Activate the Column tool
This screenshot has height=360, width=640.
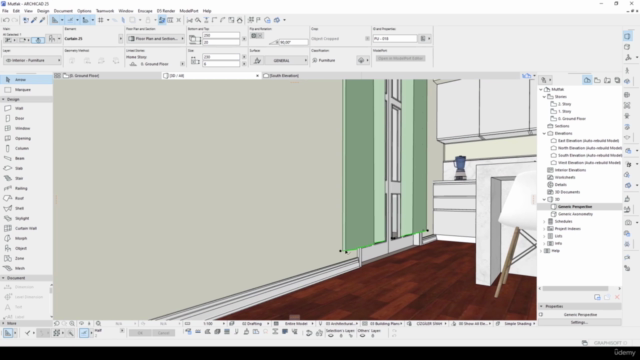click(x=26, y=149)
